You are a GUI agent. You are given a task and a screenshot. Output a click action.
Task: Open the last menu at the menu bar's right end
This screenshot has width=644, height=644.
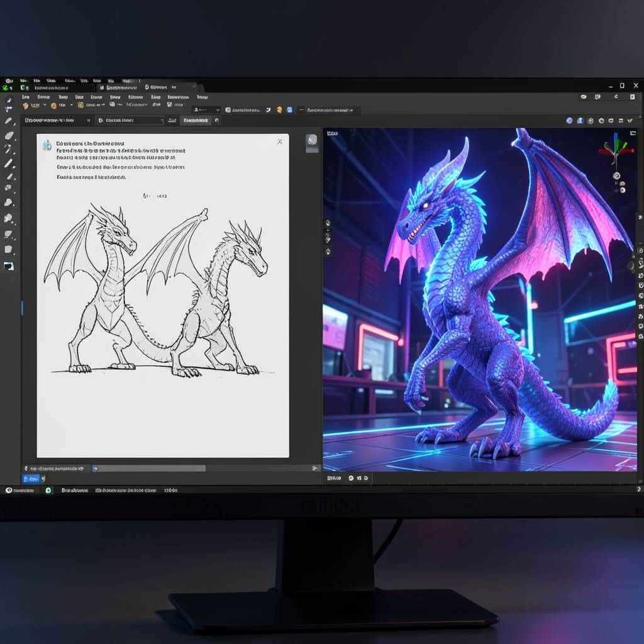tap(202, 97)
